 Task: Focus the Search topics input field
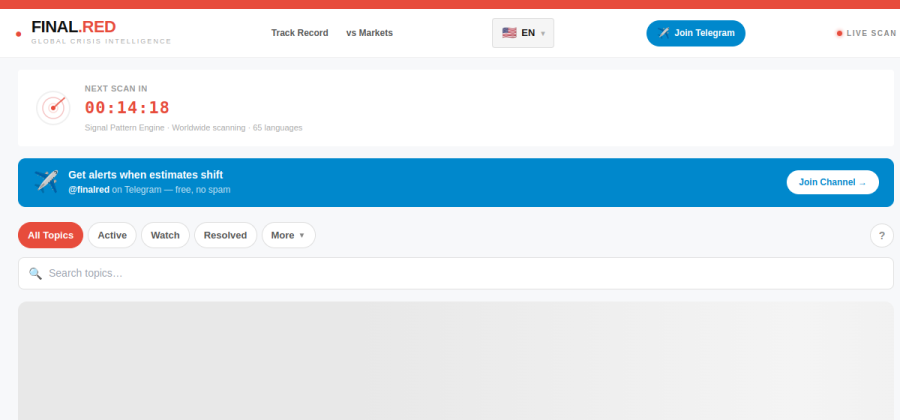(x=455, y=273)
